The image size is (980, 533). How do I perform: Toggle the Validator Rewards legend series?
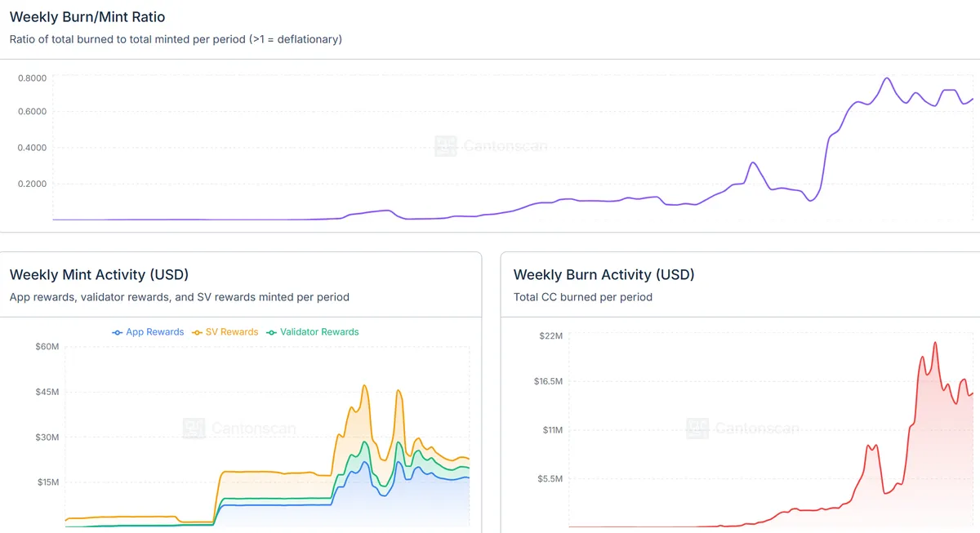click(313, 332)
